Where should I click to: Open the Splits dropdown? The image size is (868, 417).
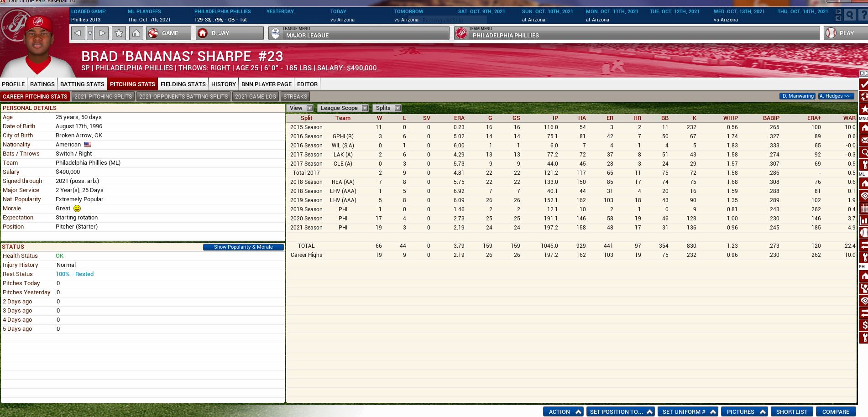(386, 108)
